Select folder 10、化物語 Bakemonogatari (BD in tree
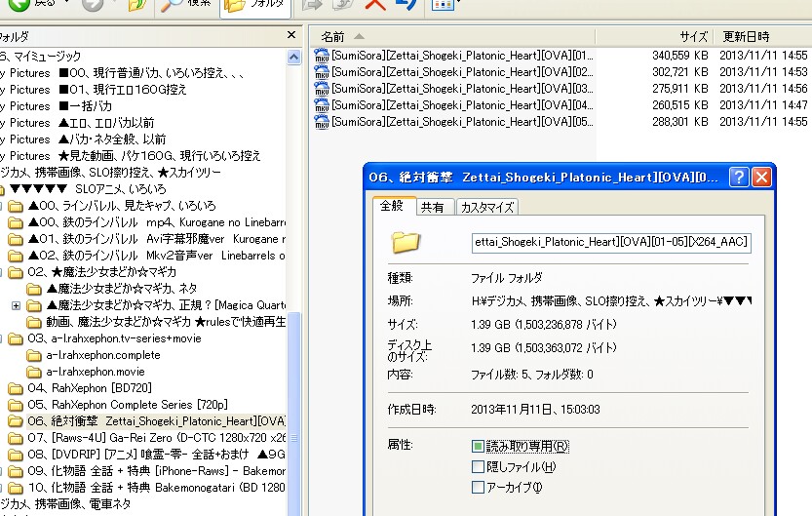 156,488
